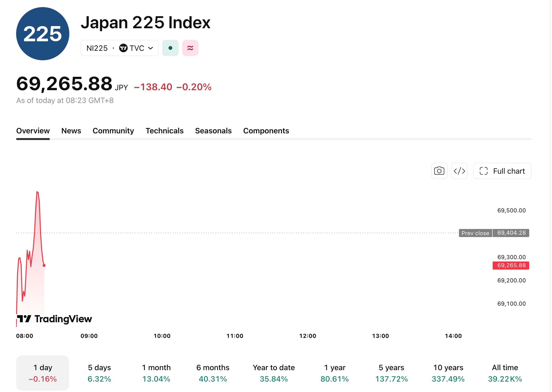The image size is (552, 392).
Task: Select the 5 days range
Action: click(x=99, y=373)
